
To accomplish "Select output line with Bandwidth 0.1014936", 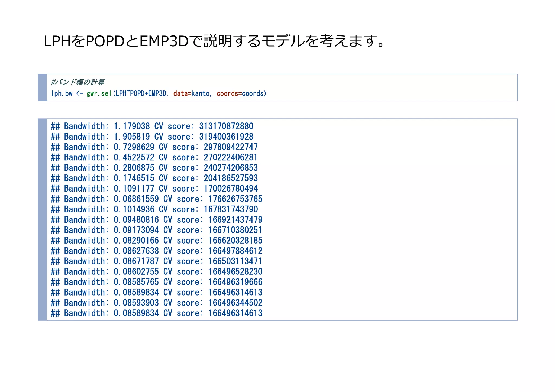I will coord(154,209).
